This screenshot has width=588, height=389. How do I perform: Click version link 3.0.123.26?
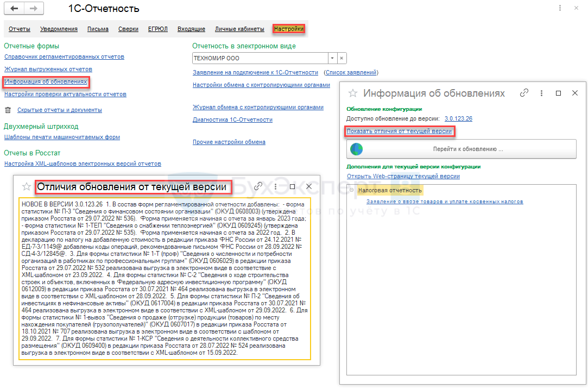pos(458,118)
